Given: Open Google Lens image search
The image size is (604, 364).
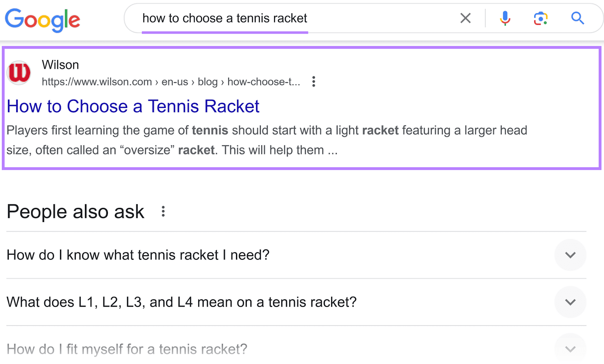Looking at the screenshot, I should 541,18.
